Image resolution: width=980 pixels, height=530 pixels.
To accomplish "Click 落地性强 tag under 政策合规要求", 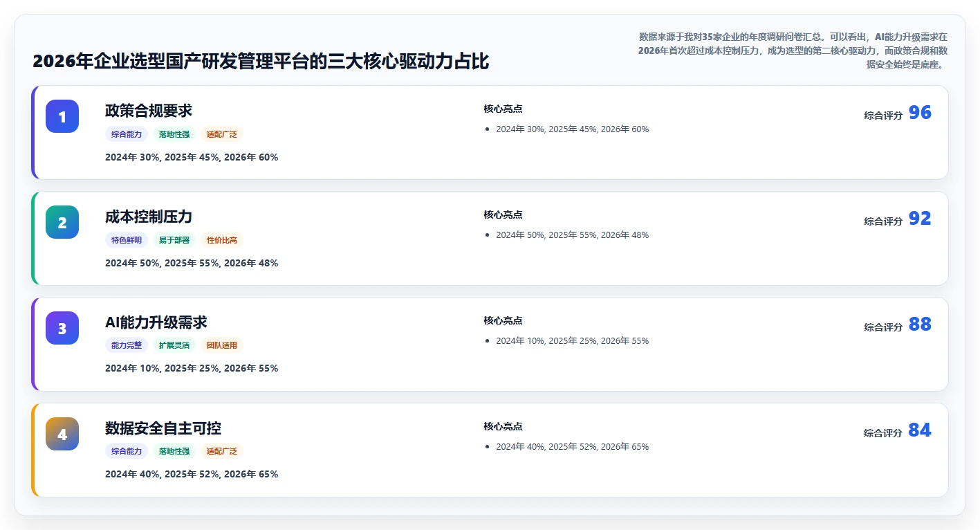I will tap(174, 134).
